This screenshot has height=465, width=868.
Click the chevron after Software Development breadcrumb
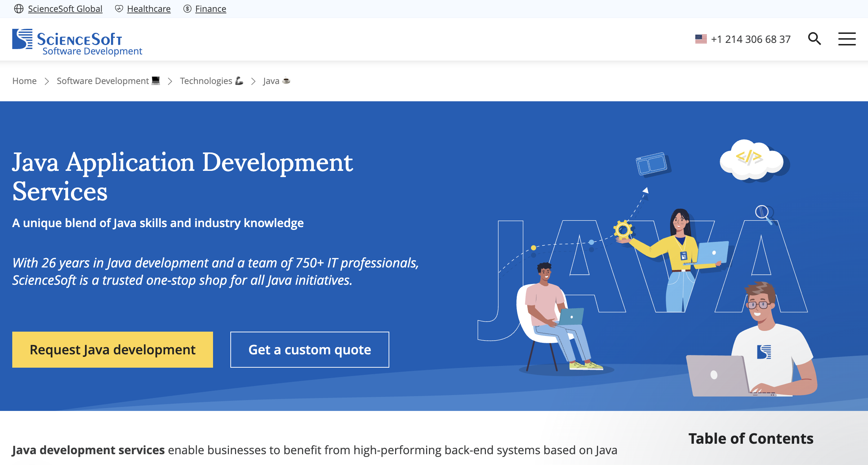pyautogui.click(x=170, y=81)
